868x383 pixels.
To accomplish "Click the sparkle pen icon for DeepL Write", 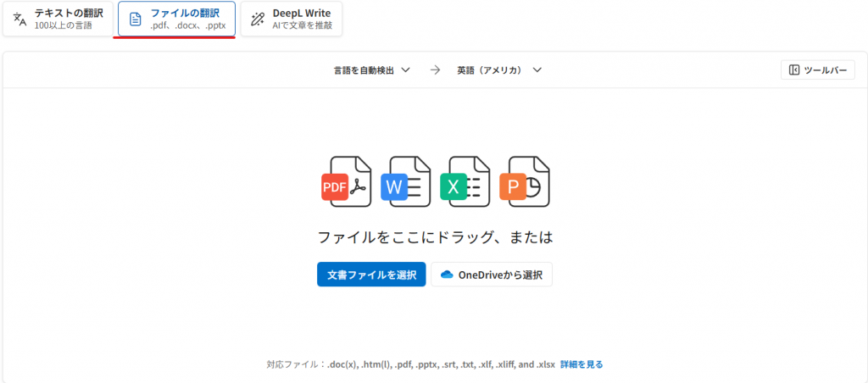I will coord(258,19).
